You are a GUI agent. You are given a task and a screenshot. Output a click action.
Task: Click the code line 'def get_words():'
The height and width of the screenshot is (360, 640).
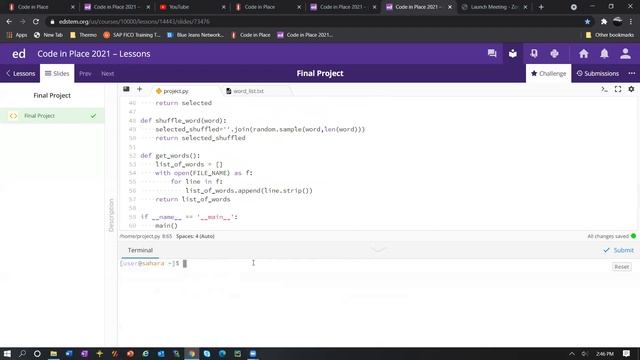click(170, 156)
